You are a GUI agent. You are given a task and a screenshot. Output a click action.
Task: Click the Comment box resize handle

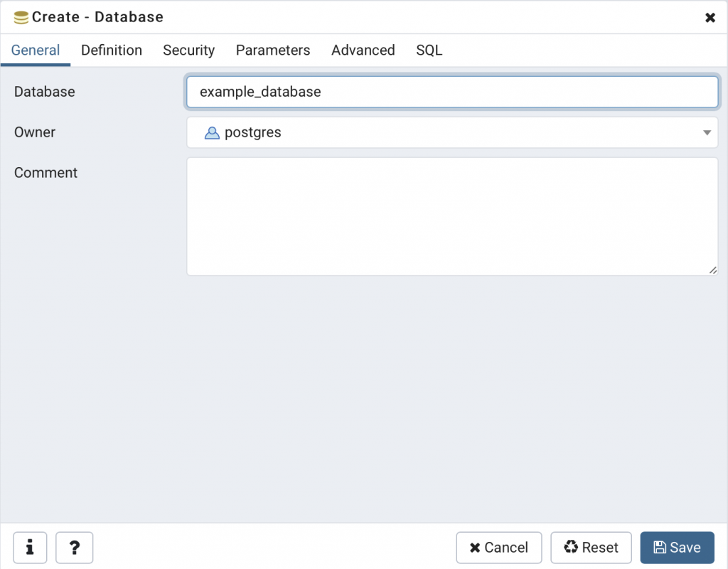[x=713, y=270]
